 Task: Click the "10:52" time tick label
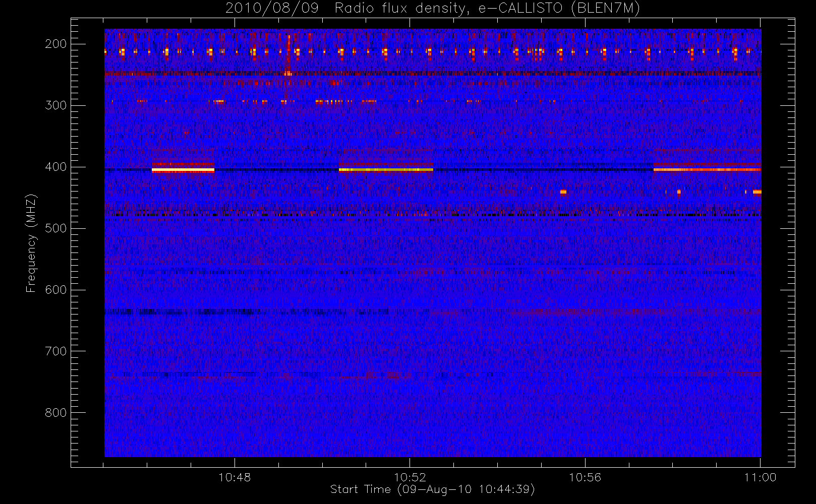410,477
